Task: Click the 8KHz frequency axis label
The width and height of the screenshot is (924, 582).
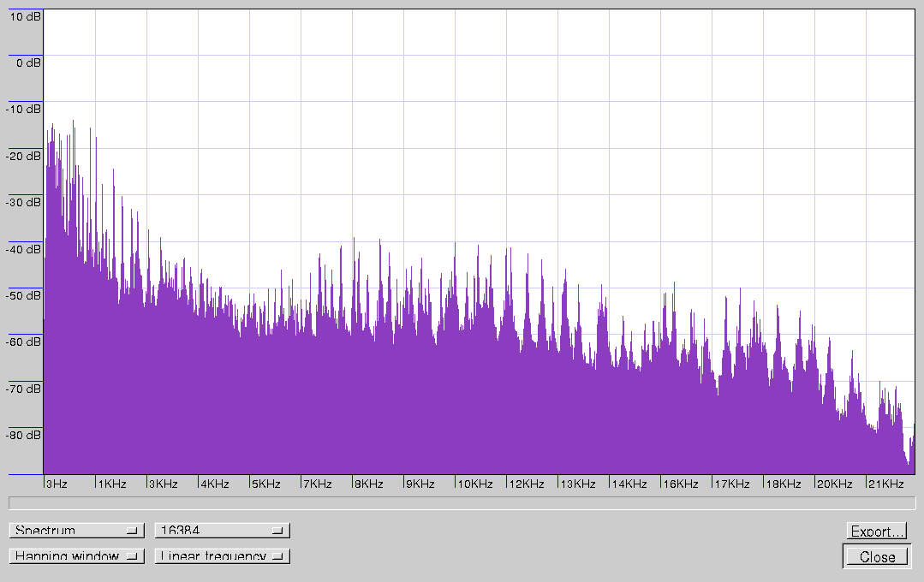Action: pyautogui.click(x=369, y=484)
